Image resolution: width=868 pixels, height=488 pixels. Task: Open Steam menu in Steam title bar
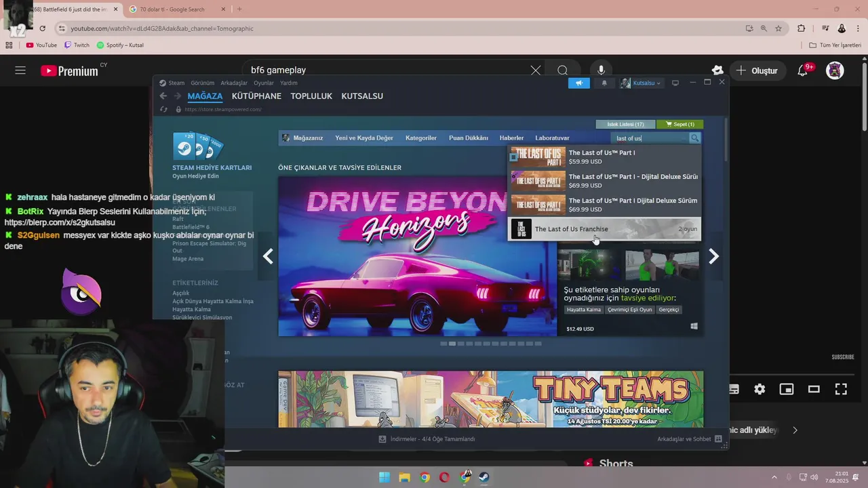coord(172,83)
